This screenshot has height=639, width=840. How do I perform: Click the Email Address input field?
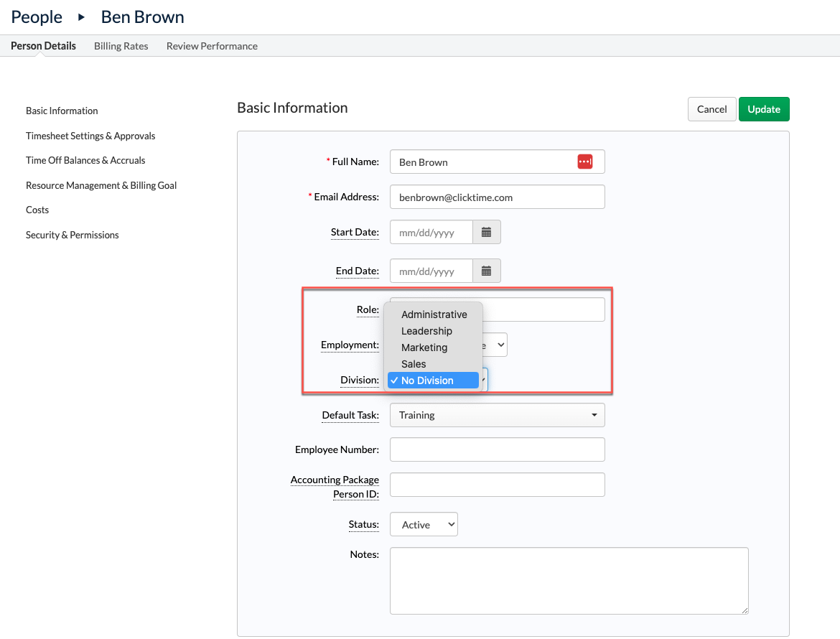(497, 197)
